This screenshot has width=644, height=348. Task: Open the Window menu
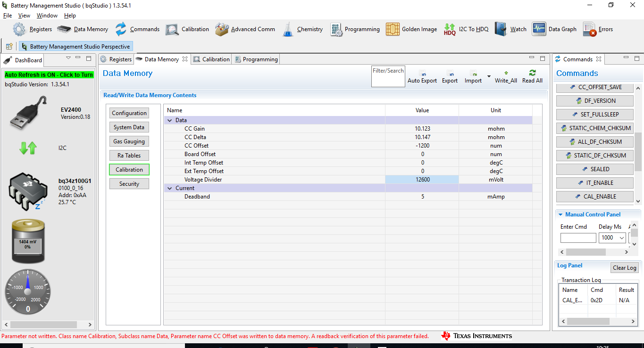pos(47,16)
